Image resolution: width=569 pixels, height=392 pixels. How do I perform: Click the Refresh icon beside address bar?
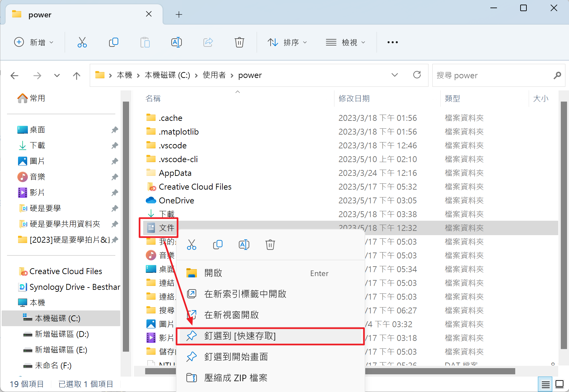click(417, 75)
